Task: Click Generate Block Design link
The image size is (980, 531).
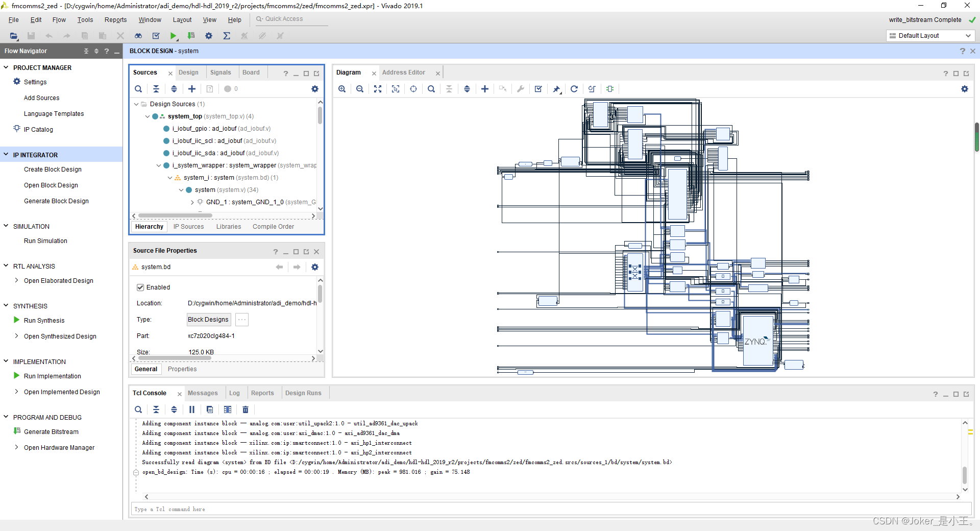Action: point(56,201)
